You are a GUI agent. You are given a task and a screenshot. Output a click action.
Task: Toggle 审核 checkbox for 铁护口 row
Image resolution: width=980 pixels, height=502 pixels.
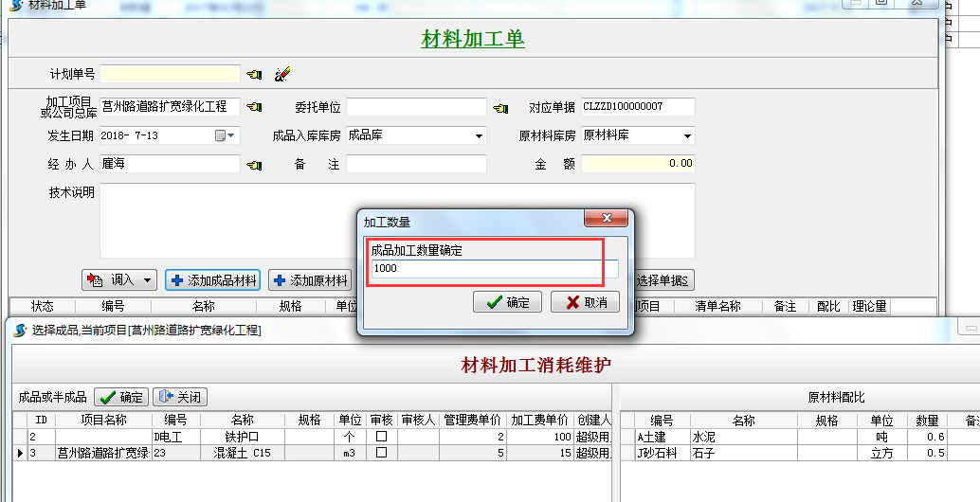381,437
